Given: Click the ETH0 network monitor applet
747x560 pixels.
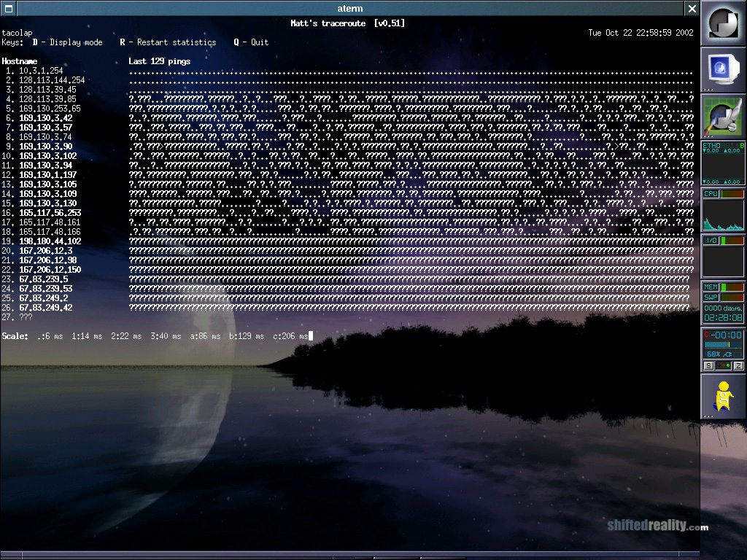Looking at the screenshot, I should tap(723, 163).
